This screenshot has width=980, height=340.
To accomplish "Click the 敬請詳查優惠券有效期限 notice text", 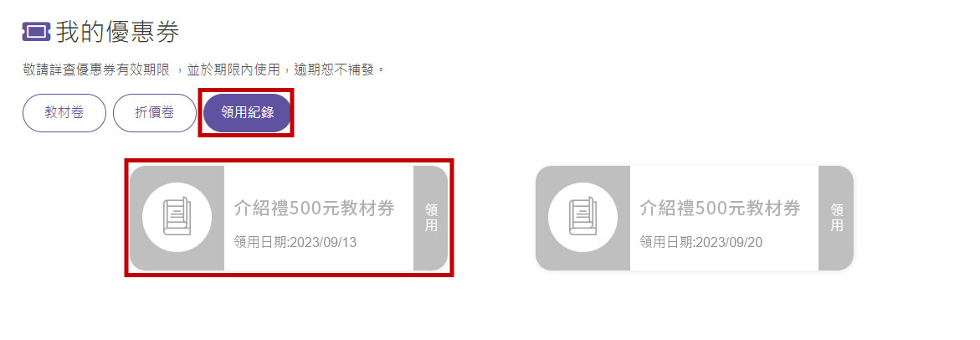I will pyautogui.click(x=95, y=70).
